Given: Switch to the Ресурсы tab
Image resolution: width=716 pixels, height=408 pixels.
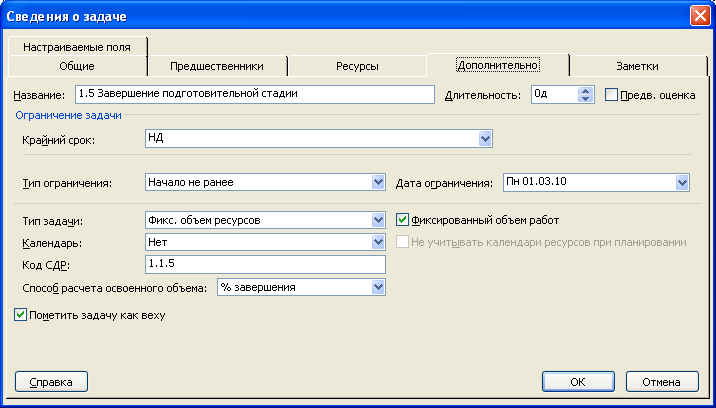Looking at the screenshot, I should pos(357,66).
